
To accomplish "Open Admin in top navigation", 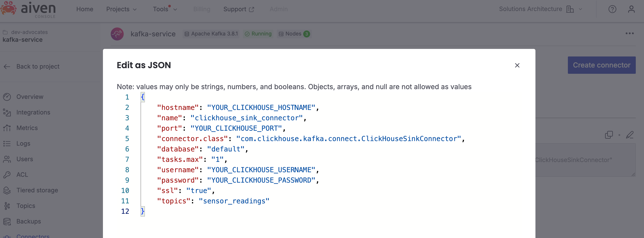I will (x=279, y=9).
